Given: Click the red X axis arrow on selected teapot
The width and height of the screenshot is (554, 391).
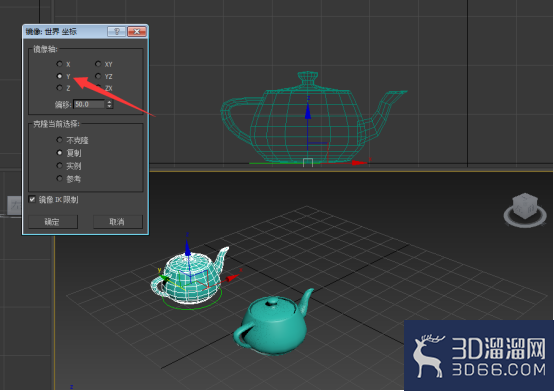Looking at the screenshot, I should [x=232, y=278].
